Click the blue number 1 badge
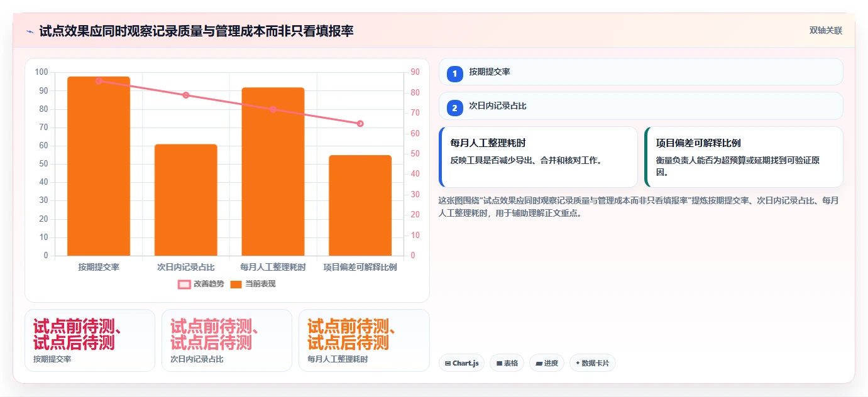This screenshot has width=868, height=397. point(455,73)
